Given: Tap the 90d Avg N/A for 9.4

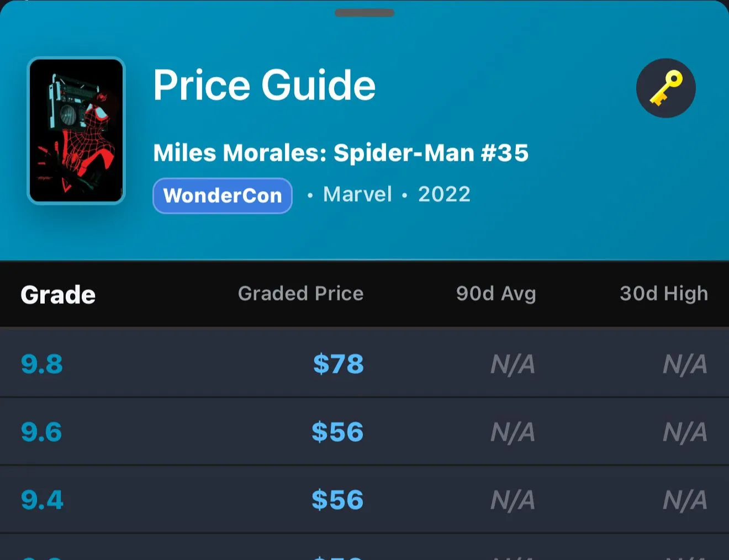Looking at the screenshot, I should point(513,500).
